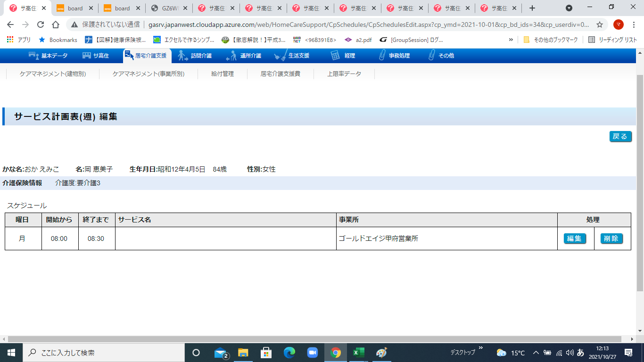Open the 訪問介護 menu
Screen dimensions: 644x362
point(195,56)
